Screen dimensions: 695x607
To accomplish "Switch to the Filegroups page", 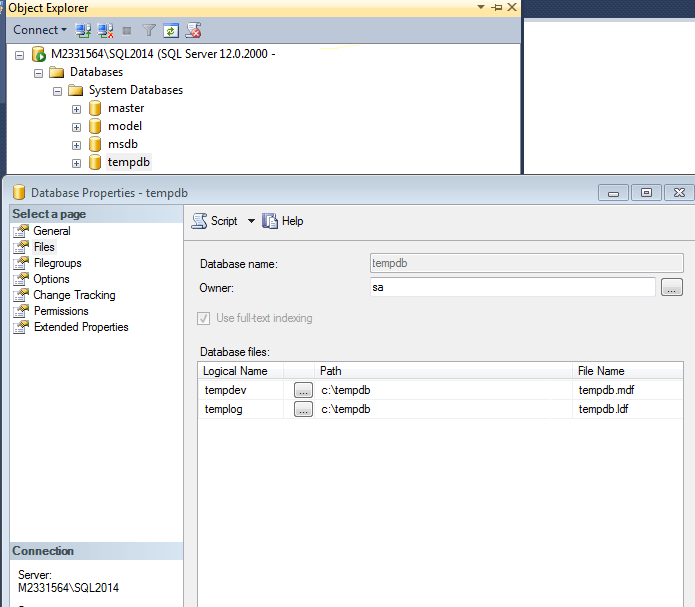I will tap(57, 263).
